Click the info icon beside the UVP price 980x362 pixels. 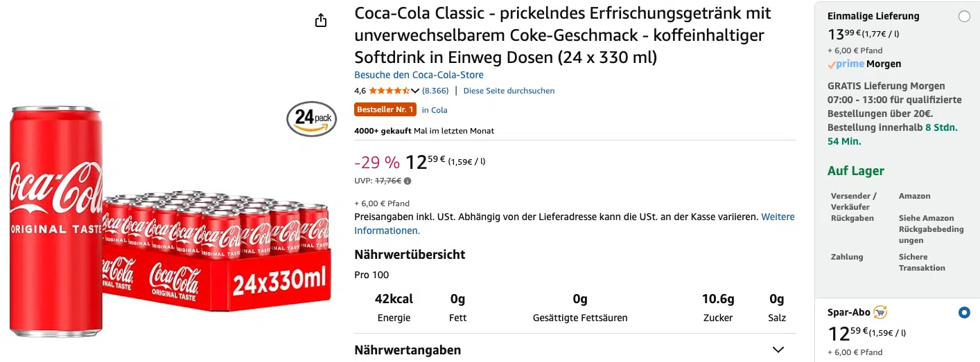coord(408,181)
